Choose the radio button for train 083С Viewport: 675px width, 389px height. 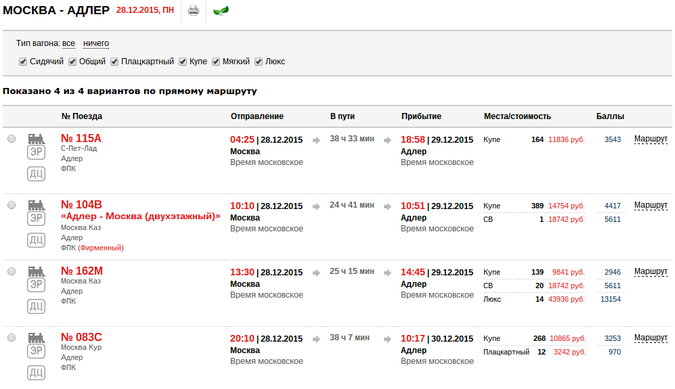click(12, 337)
